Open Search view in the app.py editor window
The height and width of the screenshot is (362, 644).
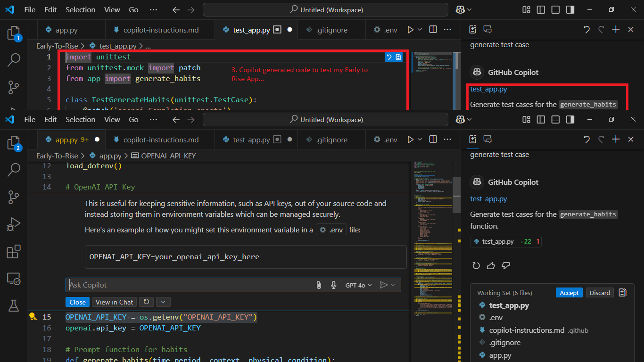pos(13,169)
